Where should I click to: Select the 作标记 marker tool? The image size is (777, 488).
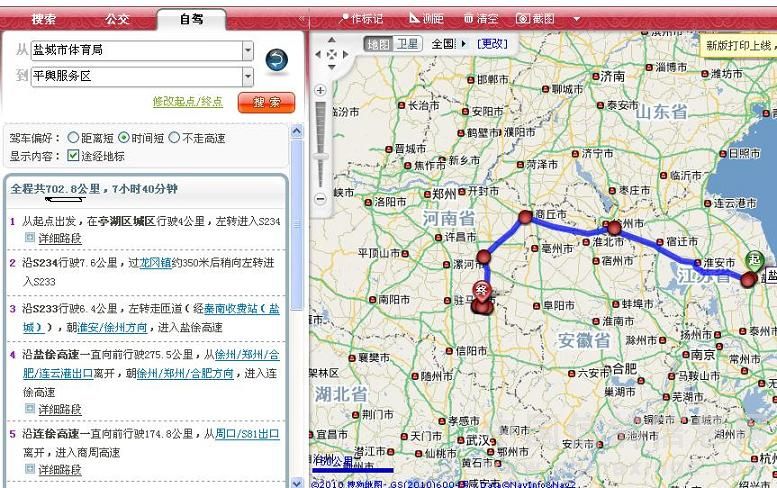pyautogui.click(x=361, y=18)
